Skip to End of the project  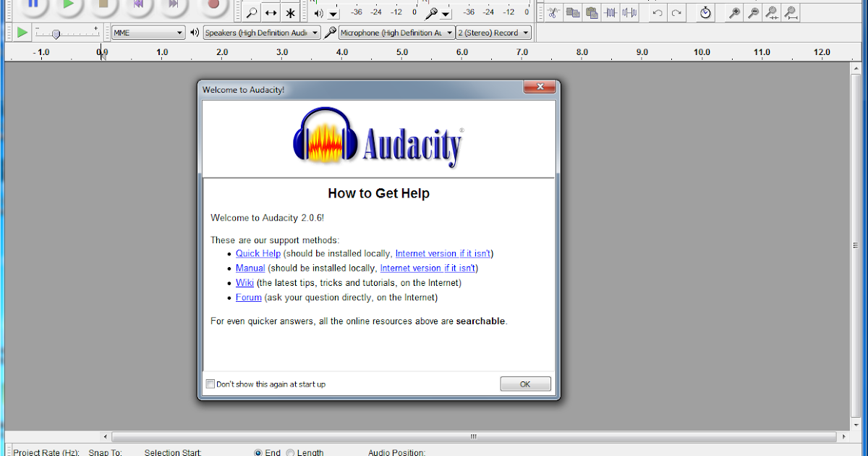(x=174, y=4)
